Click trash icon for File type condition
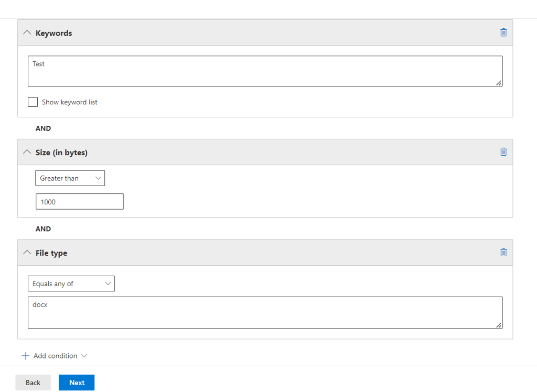 point(503,253)
